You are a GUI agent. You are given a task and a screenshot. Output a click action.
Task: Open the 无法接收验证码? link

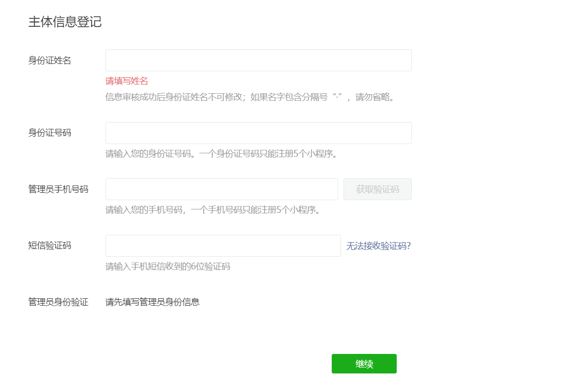[379, 246]
